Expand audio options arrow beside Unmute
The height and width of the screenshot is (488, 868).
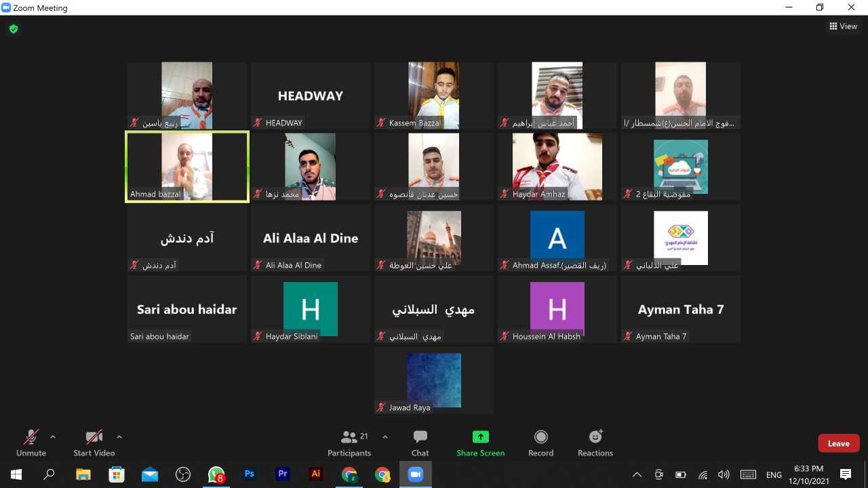pyautogui.click(x=53, y=437)
